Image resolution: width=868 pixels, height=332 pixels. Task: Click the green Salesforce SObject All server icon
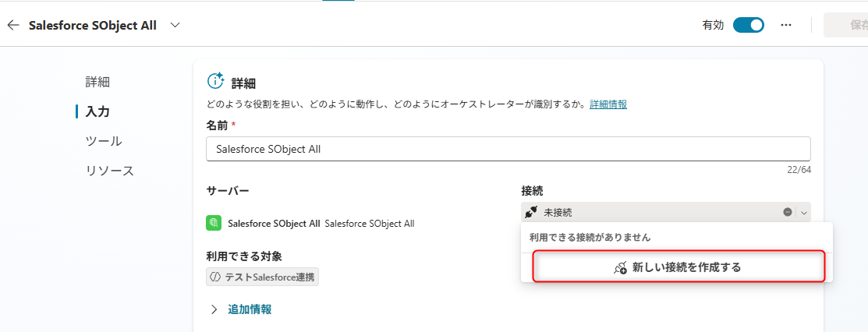tap(214, 223)
